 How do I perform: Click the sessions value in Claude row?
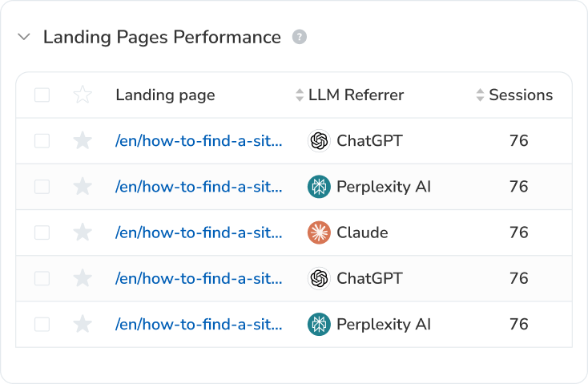[519, 232]
